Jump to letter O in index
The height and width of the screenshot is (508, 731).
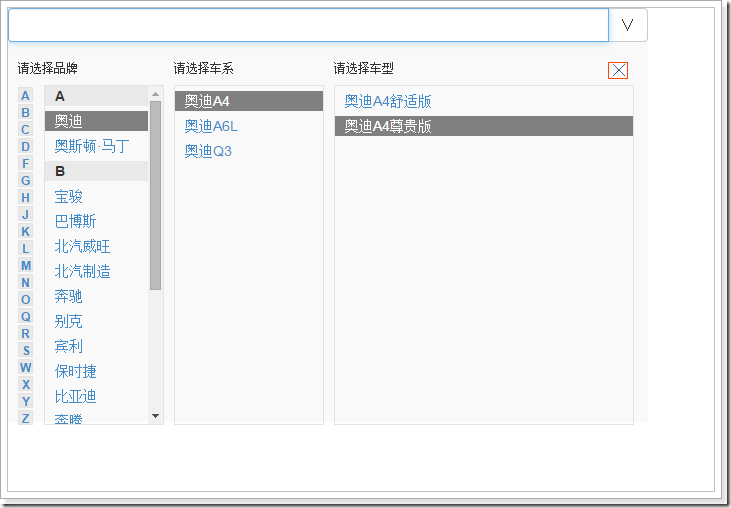click(26, 300)
